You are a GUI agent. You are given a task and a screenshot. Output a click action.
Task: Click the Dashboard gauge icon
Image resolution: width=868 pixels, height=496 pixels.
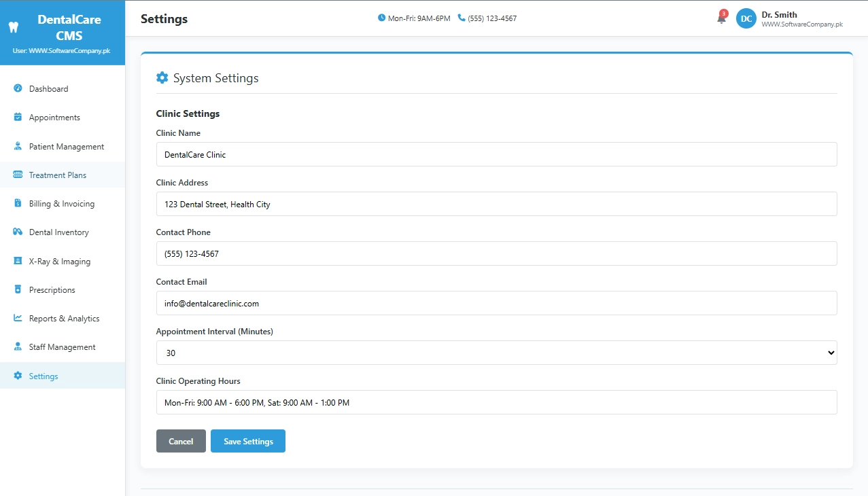(x=18, y=88)
